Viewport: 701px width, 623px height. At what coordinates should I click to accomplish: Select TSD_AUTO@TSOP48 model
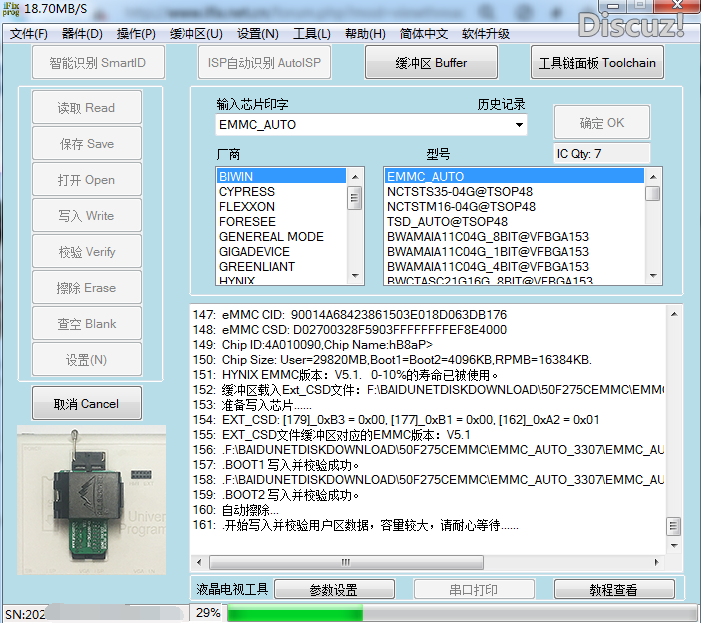(x=514, y=221)
